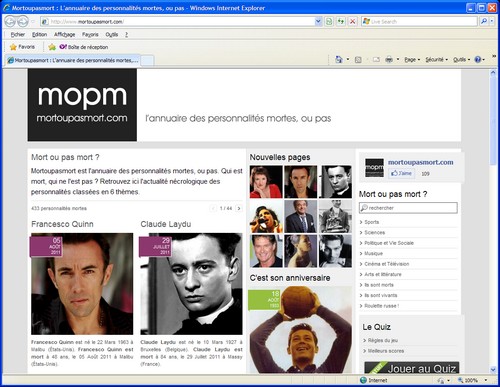Open the Sciences category link
Image resolution: width=500 pixels, height=387 pixels.
point(374,232)
